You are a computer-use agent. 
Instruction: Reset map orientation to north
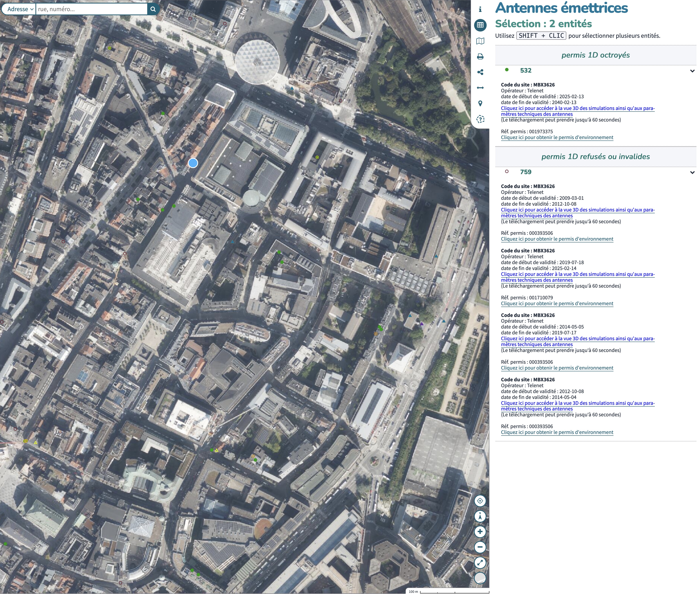point(480,516)
